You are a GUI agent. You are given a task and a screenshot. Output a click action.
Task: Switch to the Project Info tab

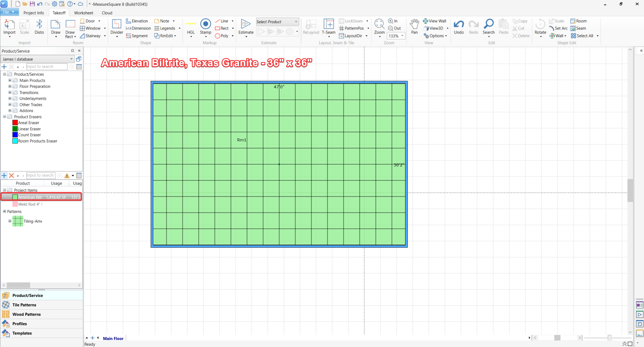point(34,13)
